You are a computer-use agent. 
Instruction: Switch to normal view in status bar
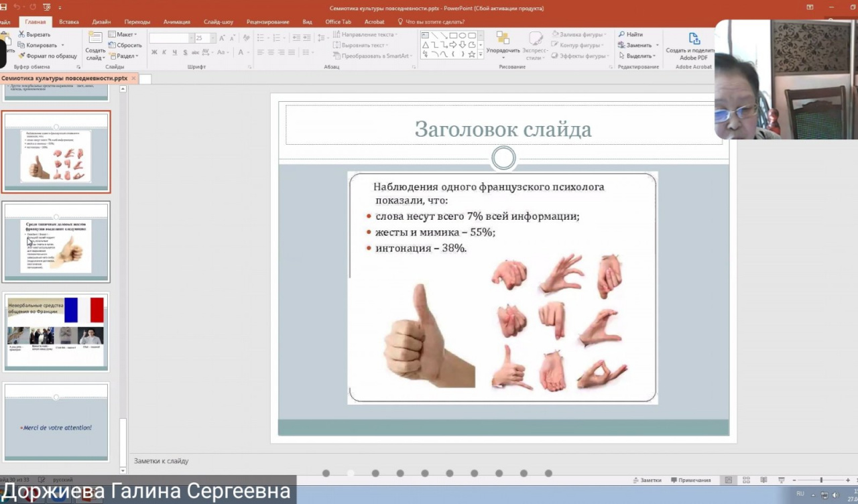[x=729, y=480]
